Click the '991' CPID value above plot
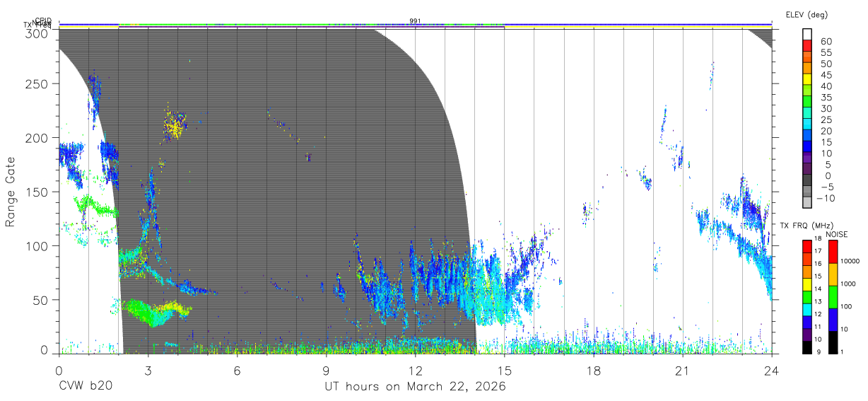This screenshot has width=868, height=401. (416, 21)
